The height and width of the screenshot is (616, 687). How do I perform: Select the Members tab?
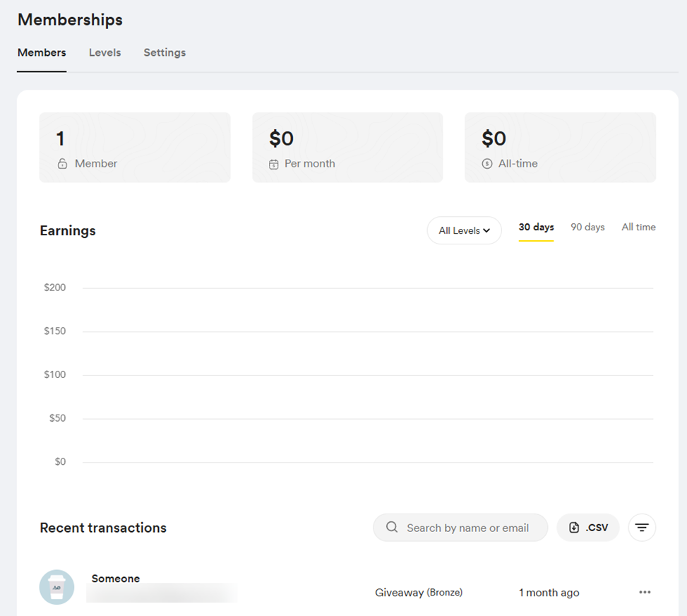point(42,52)
